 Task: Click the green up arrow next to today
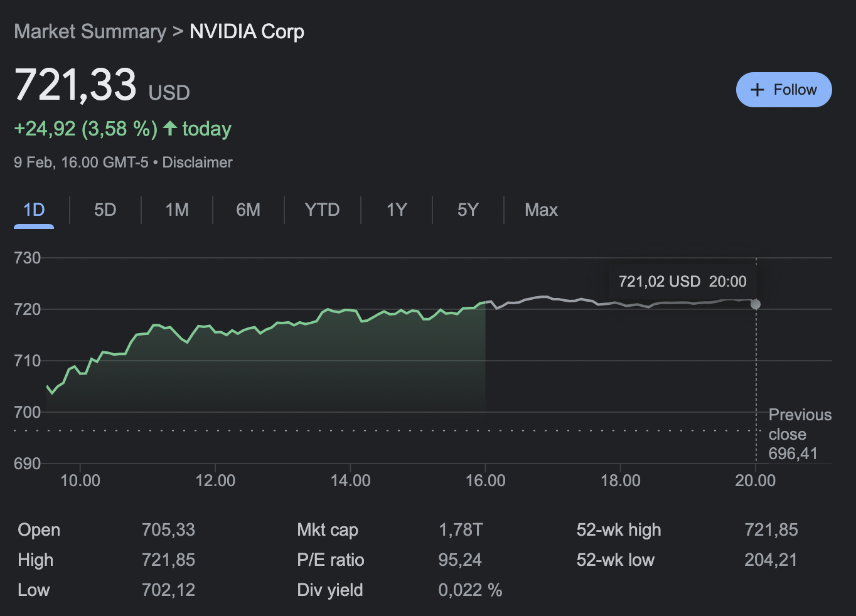coord(169,129)
